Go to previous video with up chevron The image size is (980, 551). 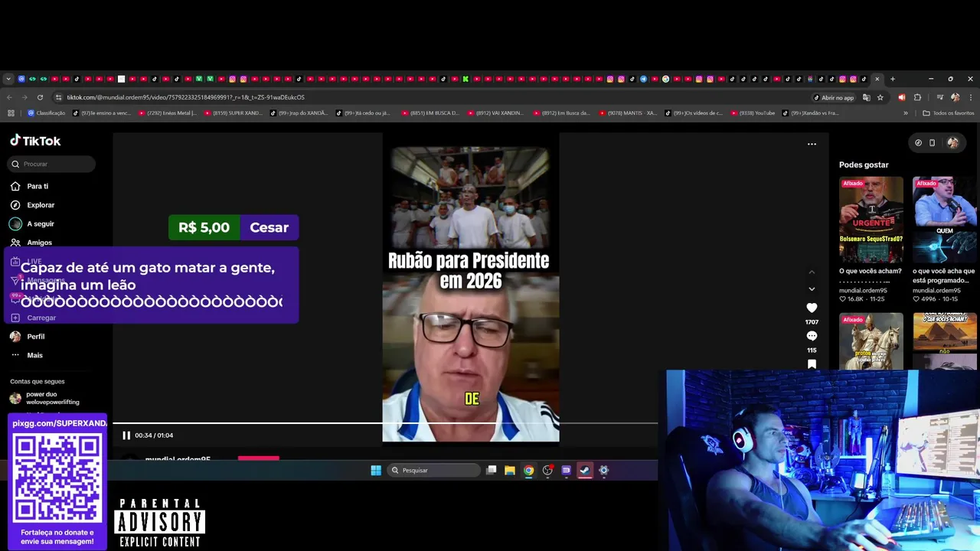[812, 272]
